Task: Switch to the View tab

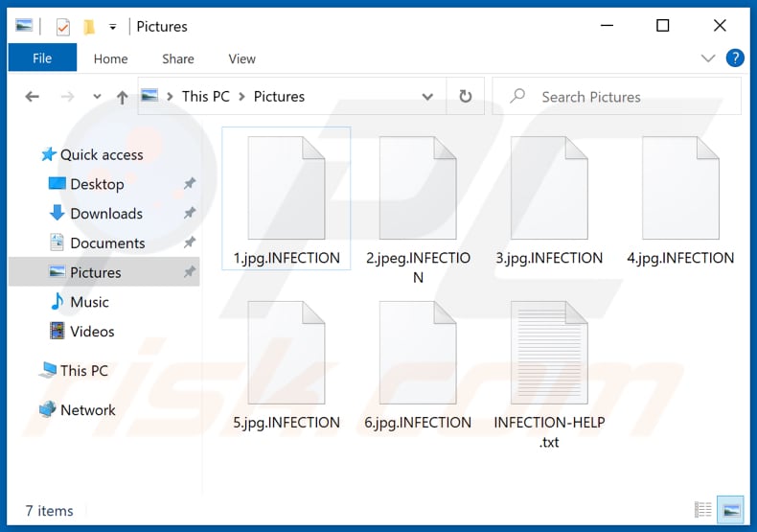Action: coord(241,58)
